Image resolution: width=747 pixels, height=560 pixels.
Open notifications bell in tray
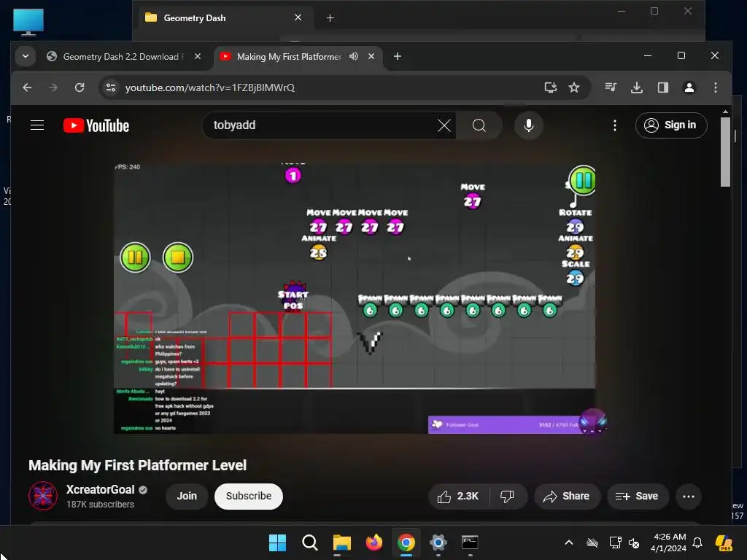pos(697,542)
